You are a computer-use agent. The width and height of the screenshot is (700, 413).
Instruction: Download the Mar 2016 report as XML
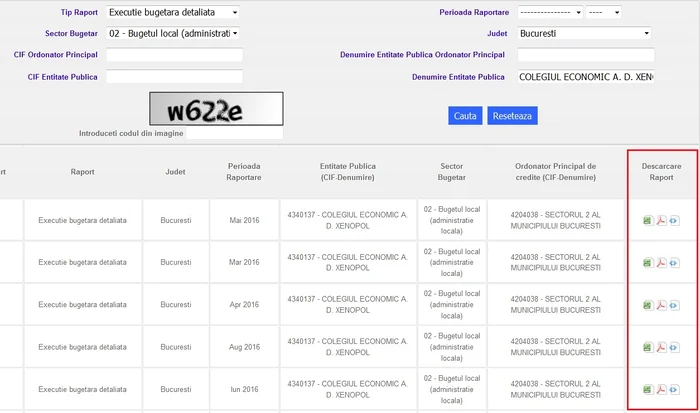click(x=674, y=263)
